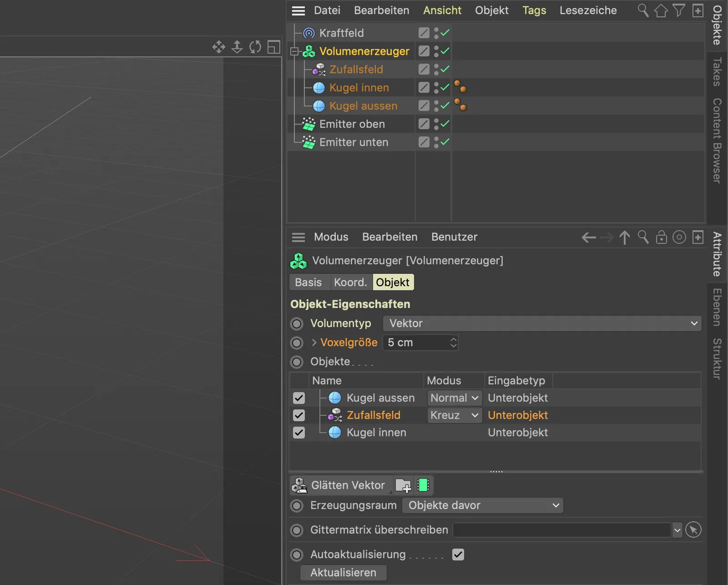The height and width of the screenshot is (585, 728).
Task: Open the Normal mode dropdown for Kugel aussen
Action: (x=455, y=398)
